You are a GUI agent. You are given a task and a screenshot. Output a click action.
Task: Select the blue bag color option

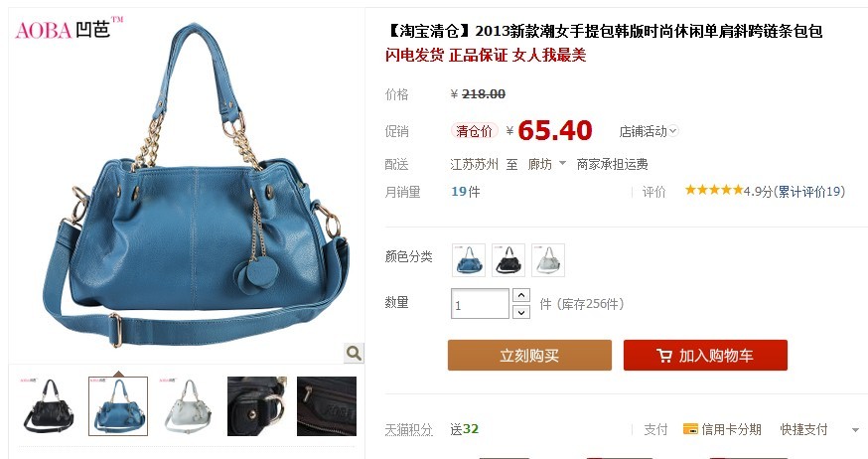coord(469,259)
